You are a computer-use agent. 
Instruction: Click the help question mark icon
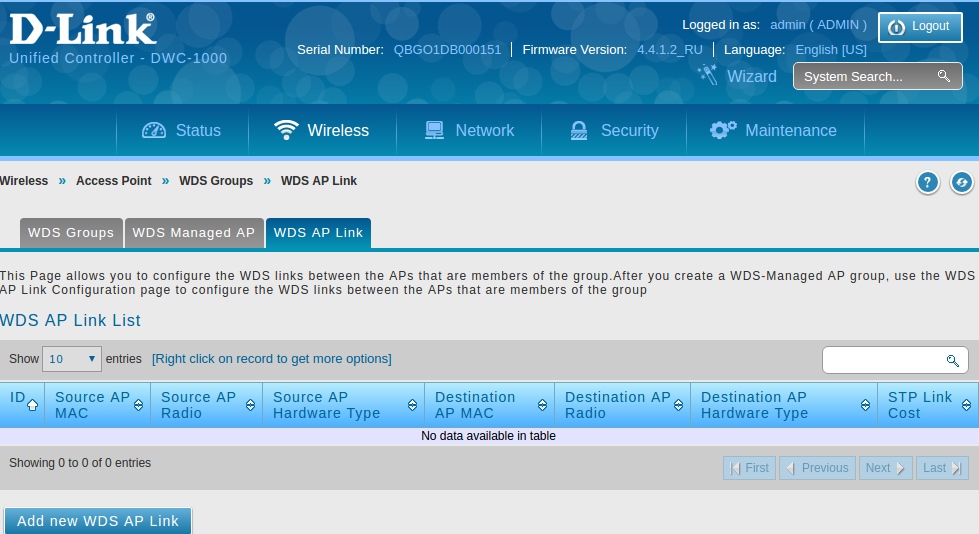tap(927, 182)
